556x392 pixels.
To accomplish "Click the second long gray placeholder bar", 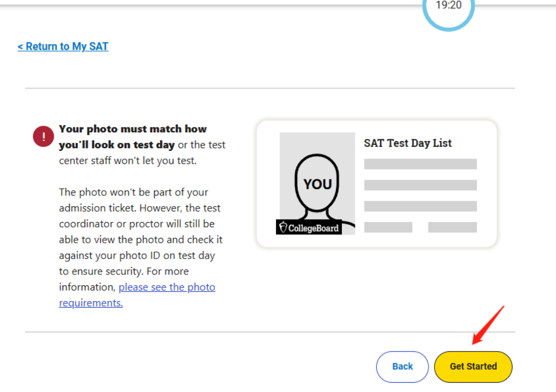I will [x=420, y=185].
